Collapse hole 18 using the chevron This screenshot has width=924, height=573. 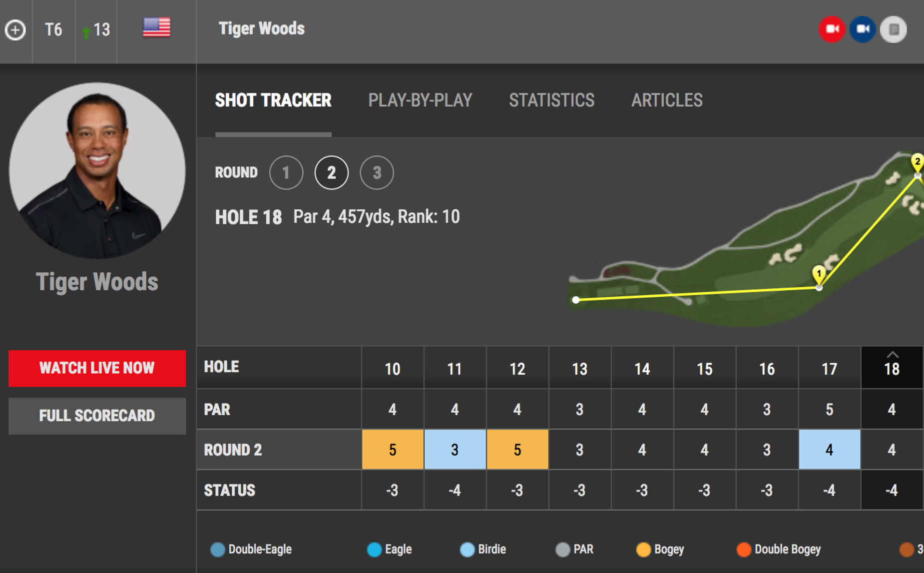coord(893,355)
